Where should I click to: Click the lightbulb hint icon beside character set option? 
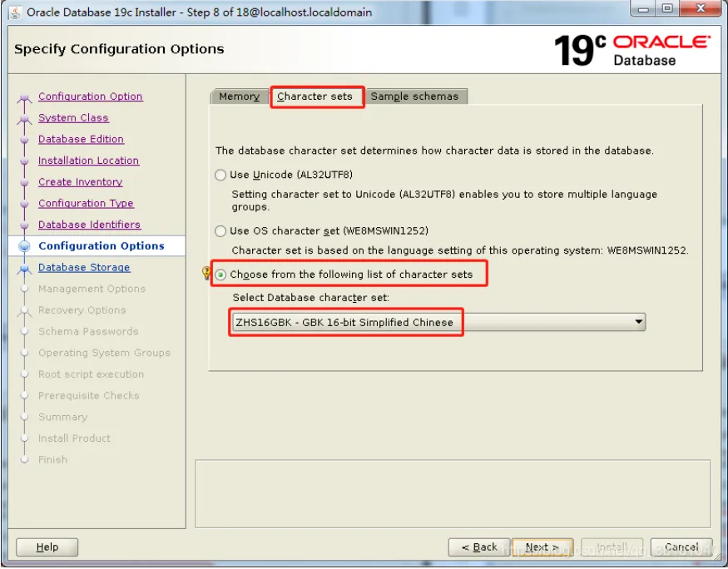tap(206, 273)
